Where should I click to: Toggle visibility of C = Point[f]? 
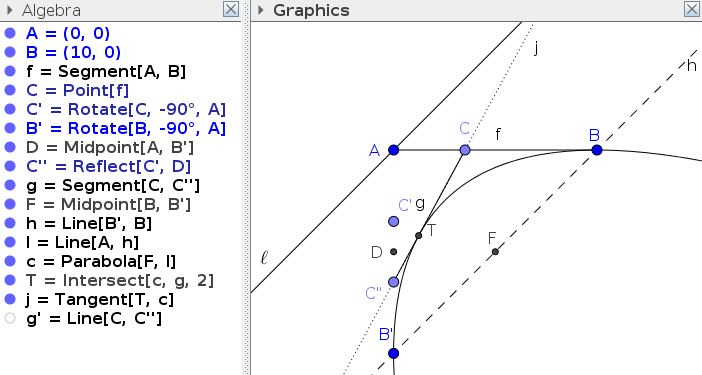click(10, 90)
